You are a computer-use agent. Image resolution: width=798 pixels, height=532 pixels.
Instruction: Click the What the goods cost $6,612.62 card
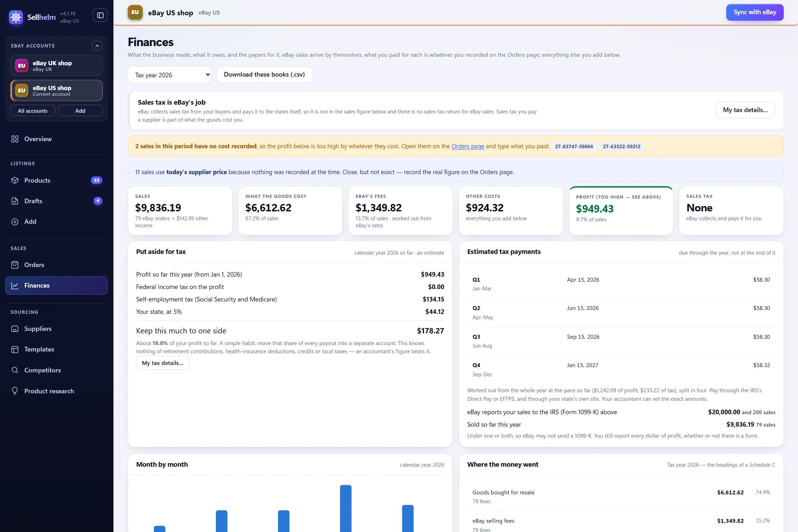click(x=290, y=211)
